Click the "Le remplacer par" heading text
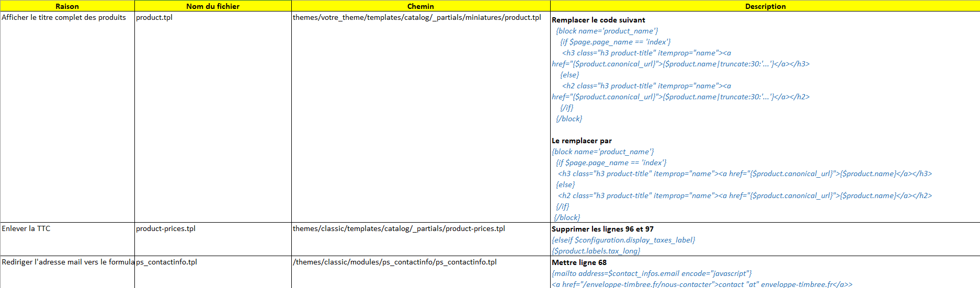This screenshot has height=288, width=980. 582,141
